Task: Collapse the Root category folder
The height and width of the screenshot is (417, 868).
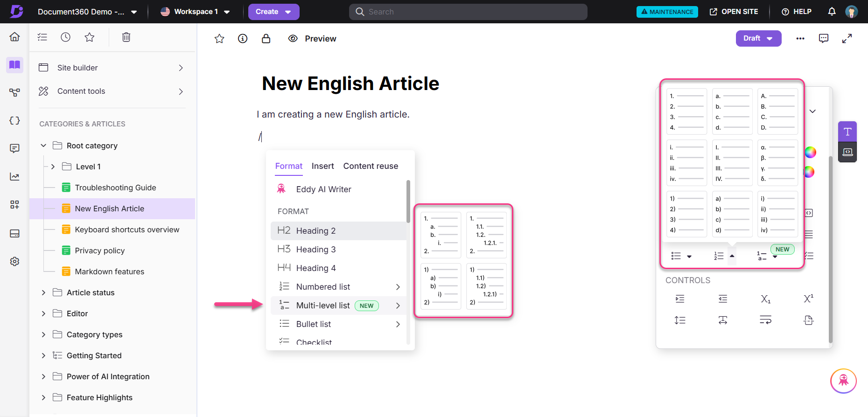Action: (x=43, y=146)
